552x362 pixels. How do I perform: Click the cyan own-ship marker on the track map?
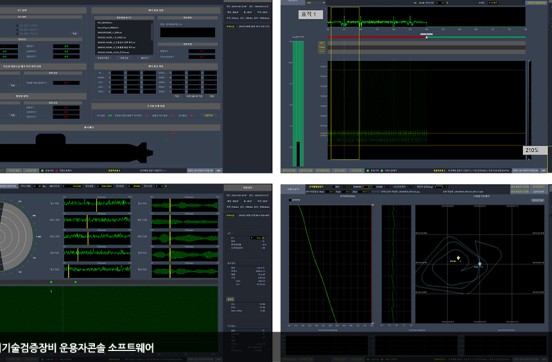[x=479, y=264]
